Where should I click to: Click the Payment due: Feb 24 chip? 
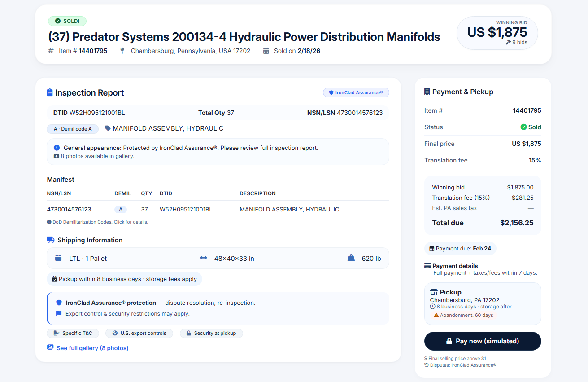coord(460,249)
